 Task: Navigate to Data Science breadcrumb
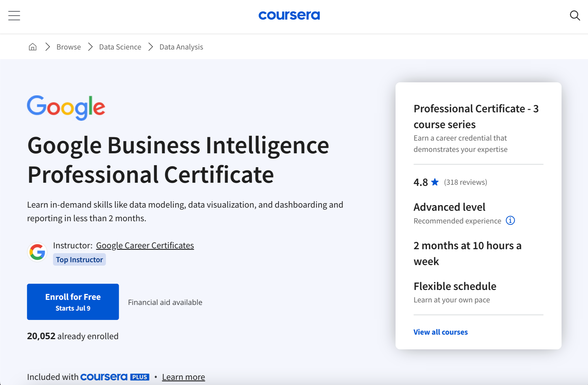coord(120,47)
